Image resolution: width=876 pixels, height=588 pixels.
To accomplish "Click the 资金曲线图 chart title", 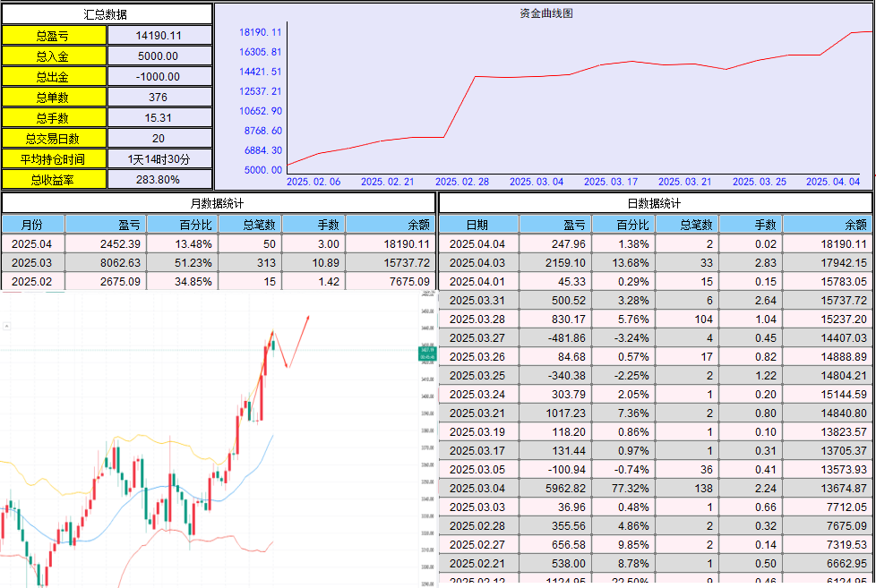I will click(x=545, y=13).
